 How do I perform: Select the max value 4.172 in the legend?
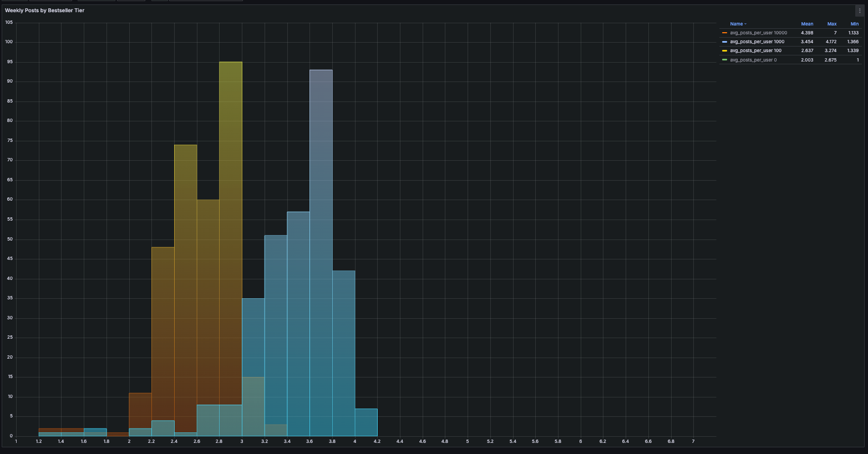(831, 42)
